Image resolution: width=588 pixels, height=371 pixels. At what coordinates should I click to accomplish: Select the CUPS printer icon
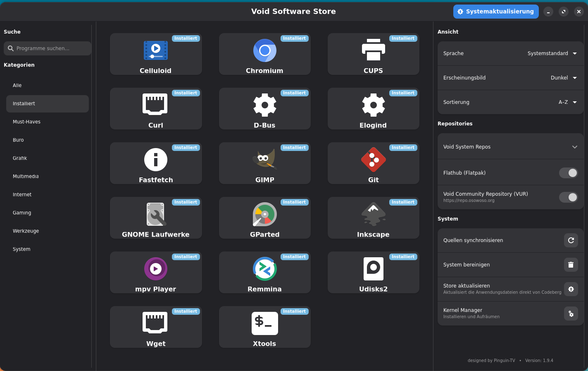(373, 50)
